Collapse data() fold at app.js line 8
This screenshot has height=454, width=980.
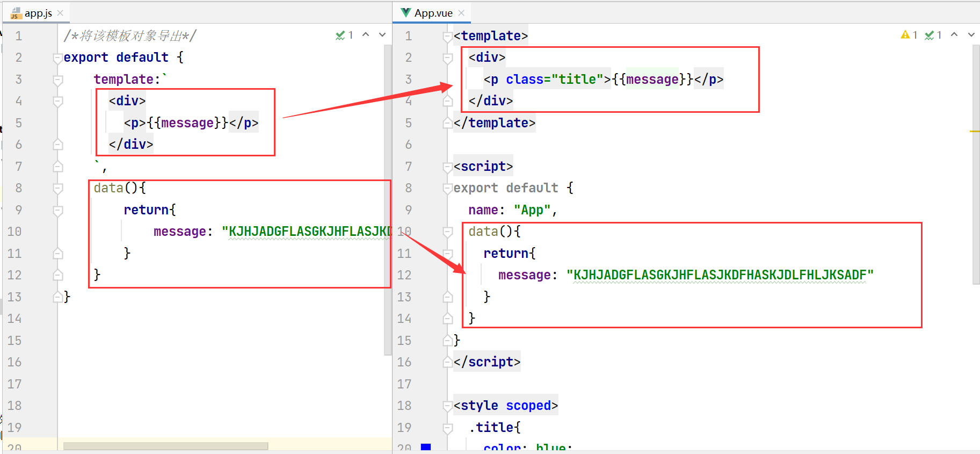tap(58, 189)
